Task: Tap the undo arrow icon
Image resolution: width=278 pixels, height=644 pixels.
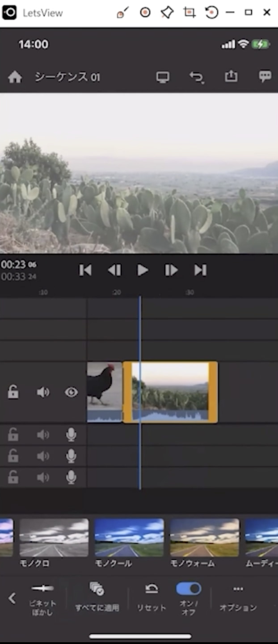Action: coord(197,77)
